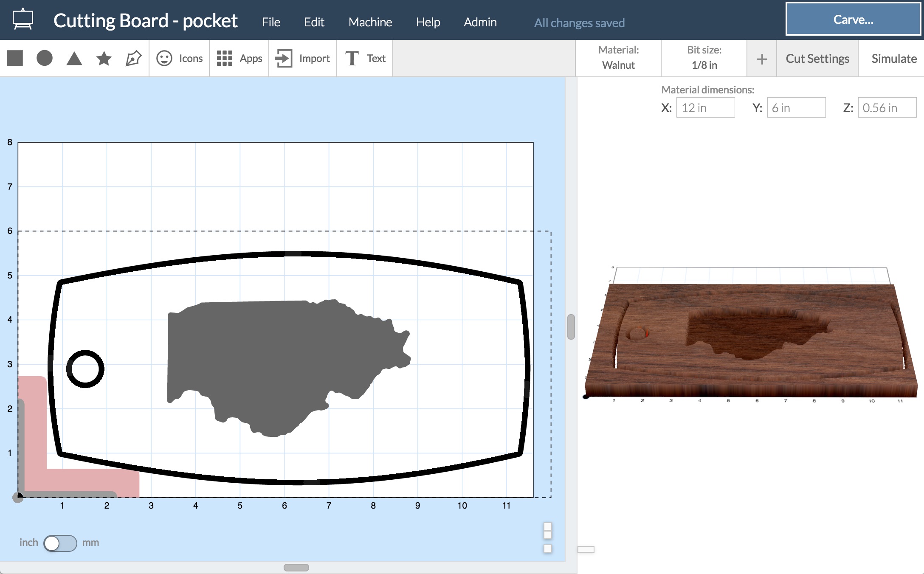Select the Pen drawing tool
924x574 pixels.
pyautogui.click(x=133, y=58)
